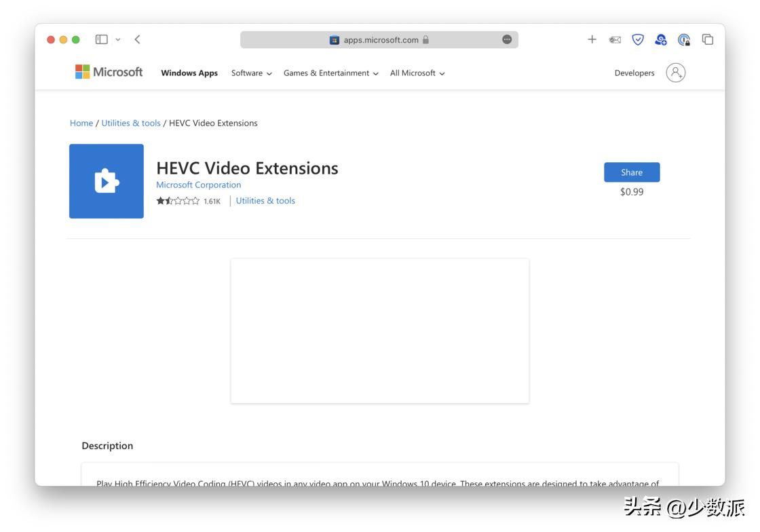Click the blue Share button
The height and width of the screenshot is (532, 760).
click(631, 172)
